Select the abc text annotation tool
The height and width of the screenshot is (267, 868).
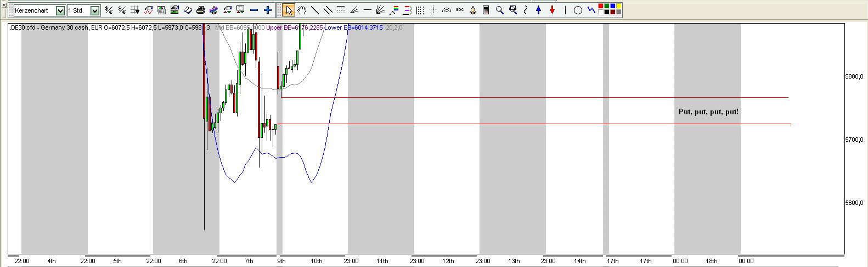(x=460, y=10)
